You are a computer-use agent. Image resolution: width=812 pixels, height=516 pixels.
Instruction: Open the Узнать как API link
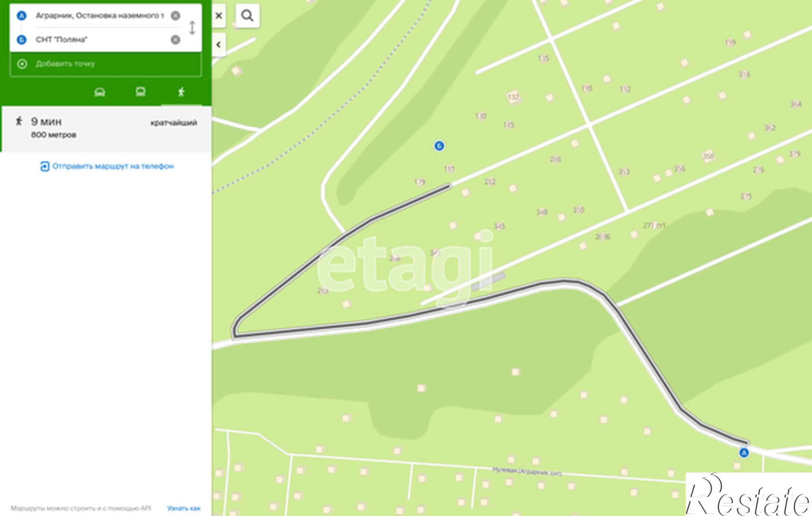coord(184,508)
